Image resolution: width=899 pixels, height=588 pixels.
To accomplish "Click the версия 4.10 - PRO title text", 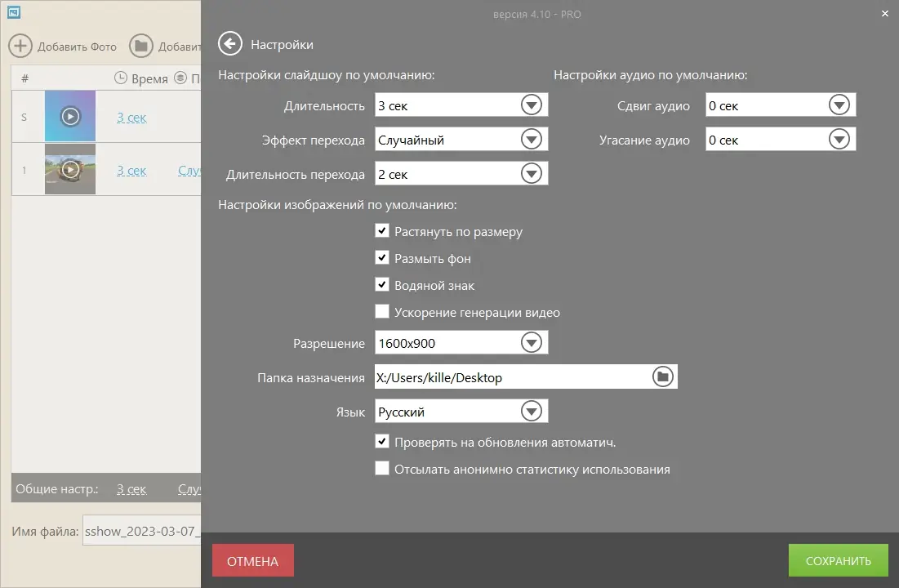I will 536,15.
